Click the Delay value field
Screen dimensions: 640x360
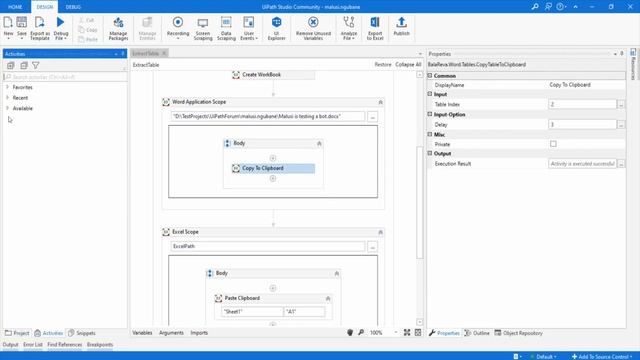pyautogui.click(x=582, y=124)
